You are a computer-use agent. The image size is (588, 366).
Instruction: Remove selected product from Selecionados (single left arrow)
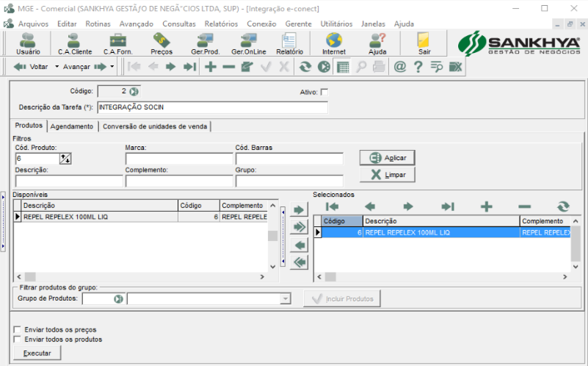[x=299, y=245]
